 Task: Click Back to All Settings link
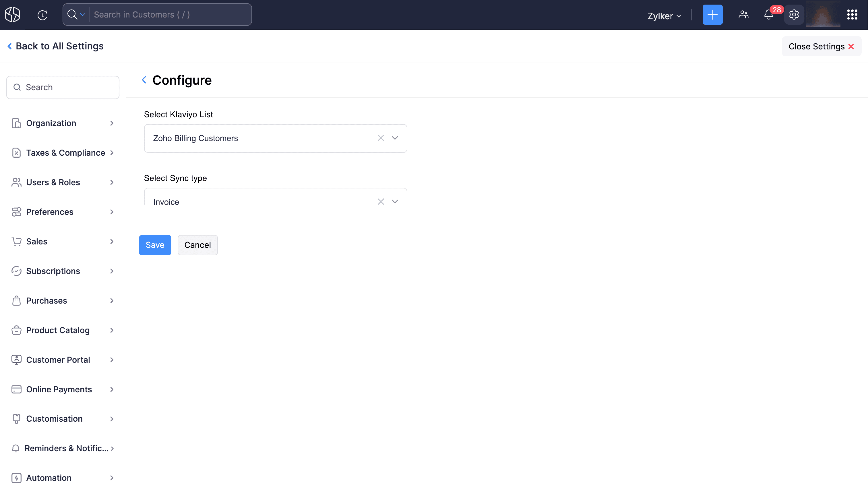(x=56, y=46)
